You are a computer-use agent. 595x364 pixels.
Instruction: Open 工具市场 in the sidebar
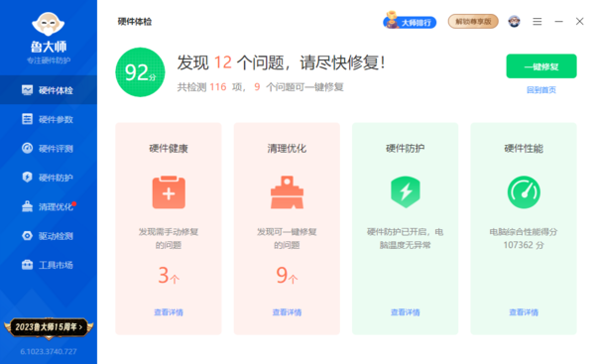49,265
